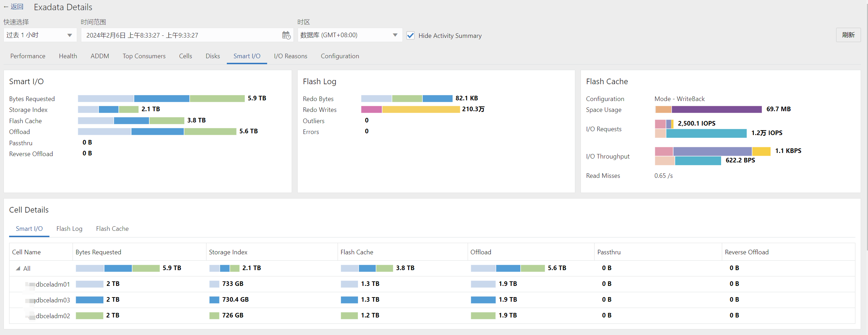
Task: Click the Storage Index 2.1 TB summary bar
Action: pyautogui.click(x=108, y=109)
